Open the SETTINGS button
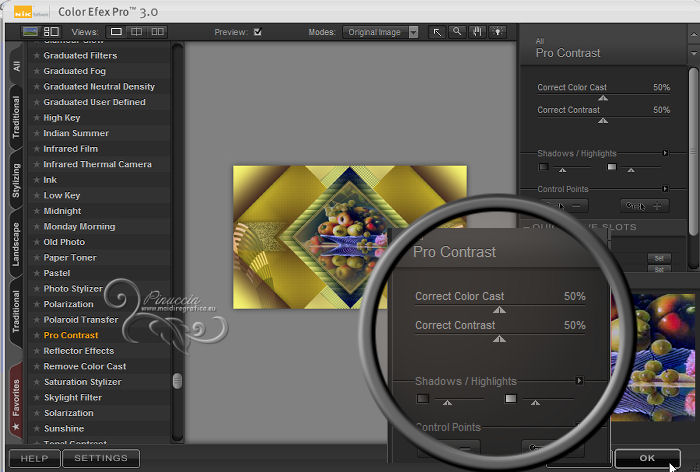The width and height of the screenshot is (700, 472). point(101,458)
